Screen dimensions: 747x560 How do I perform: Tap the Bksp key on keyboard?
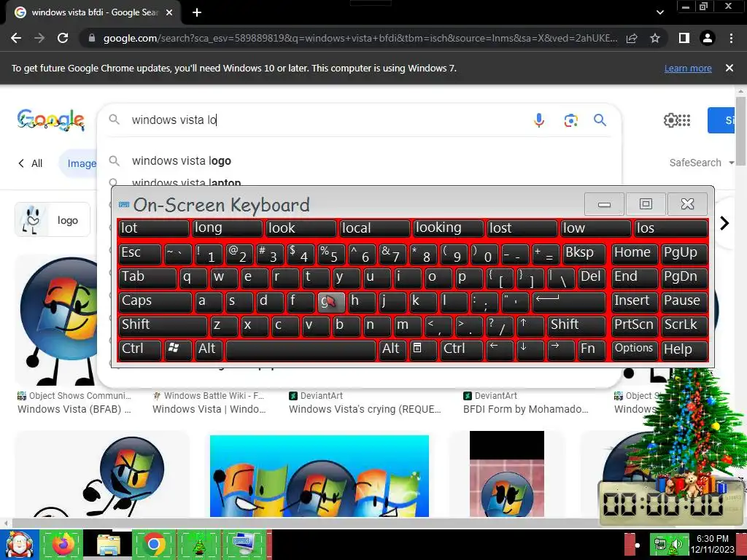(584, 253)
